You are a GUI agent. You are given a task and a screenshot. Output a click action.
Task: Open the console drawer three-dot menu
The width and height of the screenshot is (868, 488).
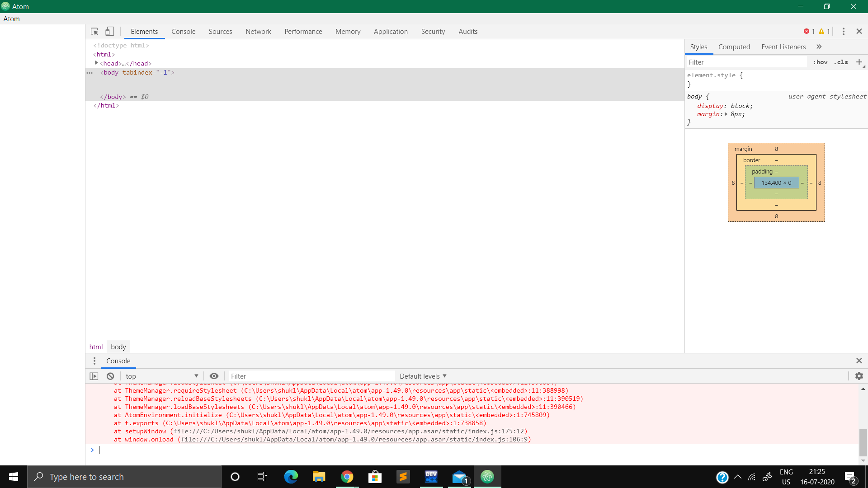click(x=94, y=361)
